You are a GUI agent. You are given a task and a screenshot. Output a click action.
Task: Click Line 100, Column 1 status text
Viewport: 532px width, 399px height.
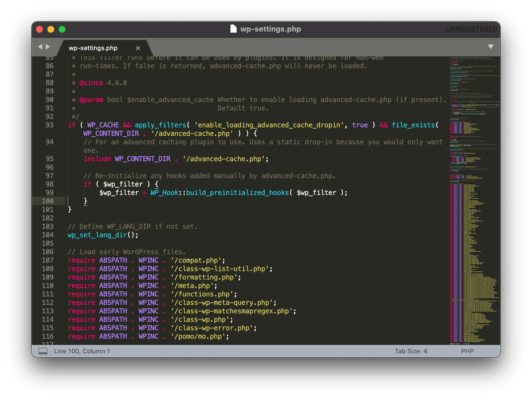pos(82,351)
